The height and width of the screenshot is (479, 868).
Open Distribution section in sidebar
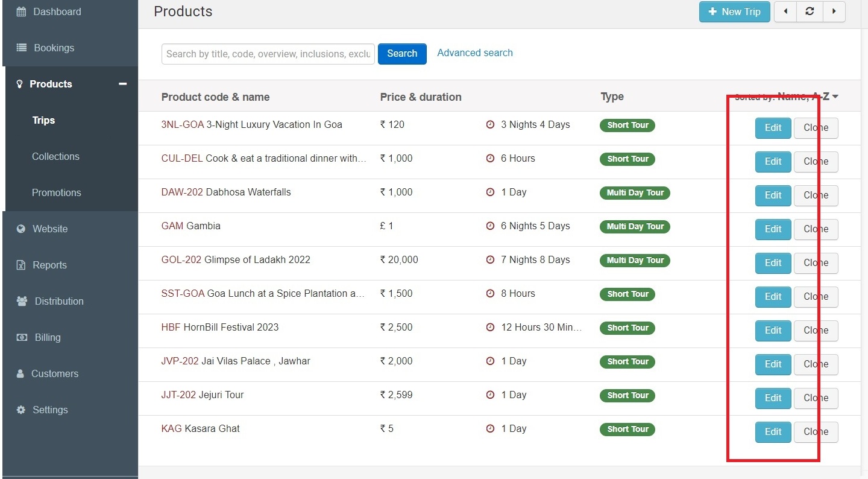[x=58, y=301]
